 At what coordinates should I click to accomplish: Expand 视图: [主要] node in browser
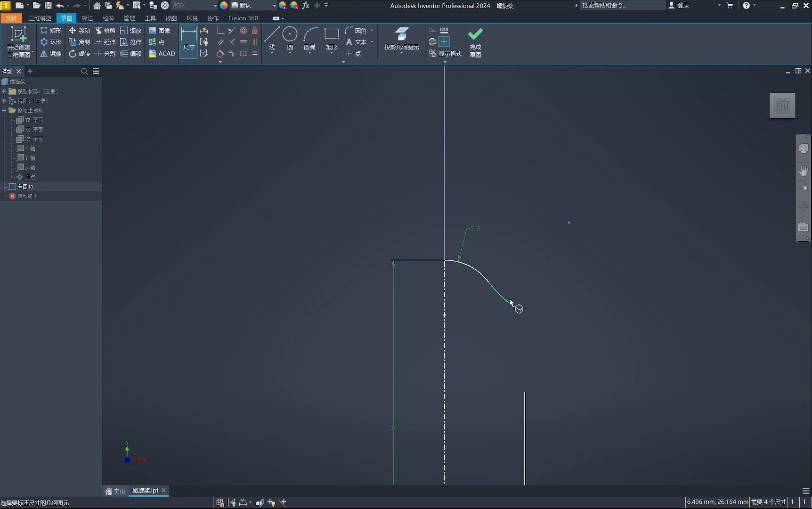pos(4,101)
